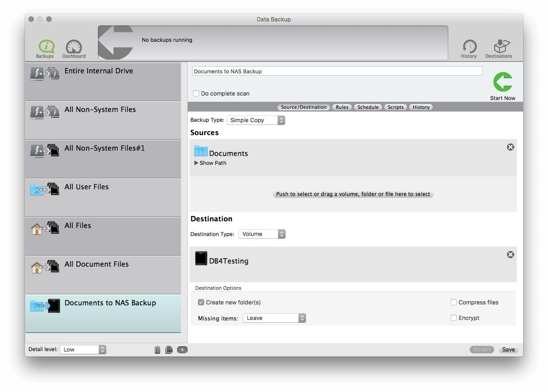Change the Missing items dropdown
Image resolution: width=548 pixels, height=392 pixels.
pyautogui.click(x=274, y=318)
